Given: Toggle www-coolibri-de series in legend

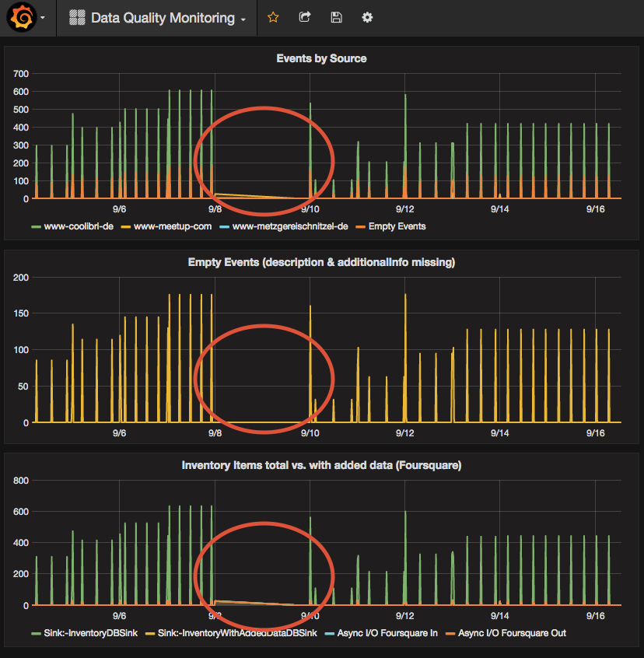Looking at the screenshot, I should click(79, 226).
